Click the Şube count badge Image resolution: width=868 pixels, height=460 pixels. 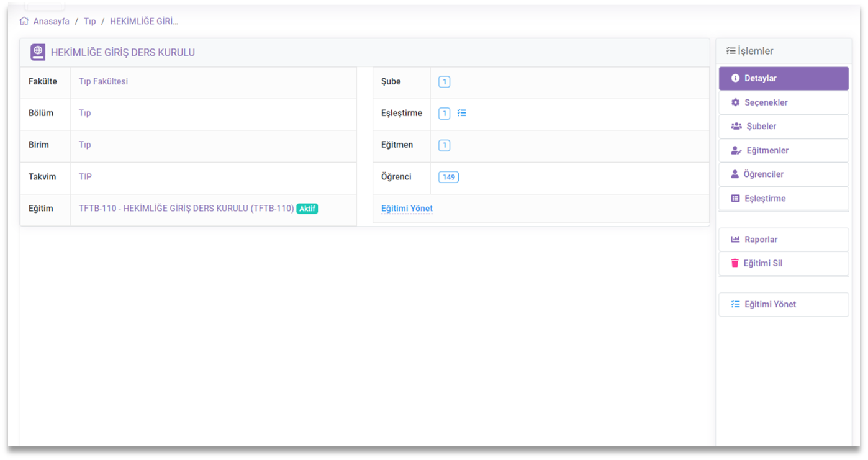[444, 82]
